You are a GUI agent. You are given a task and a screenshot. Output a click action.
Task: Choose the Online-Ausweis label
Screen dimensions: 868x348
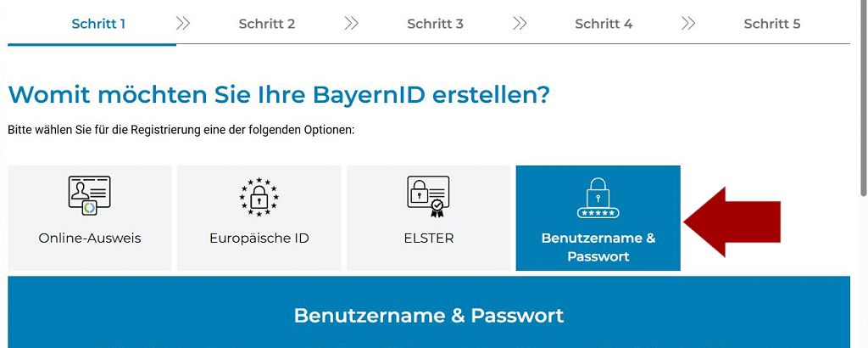coord(90,239)
